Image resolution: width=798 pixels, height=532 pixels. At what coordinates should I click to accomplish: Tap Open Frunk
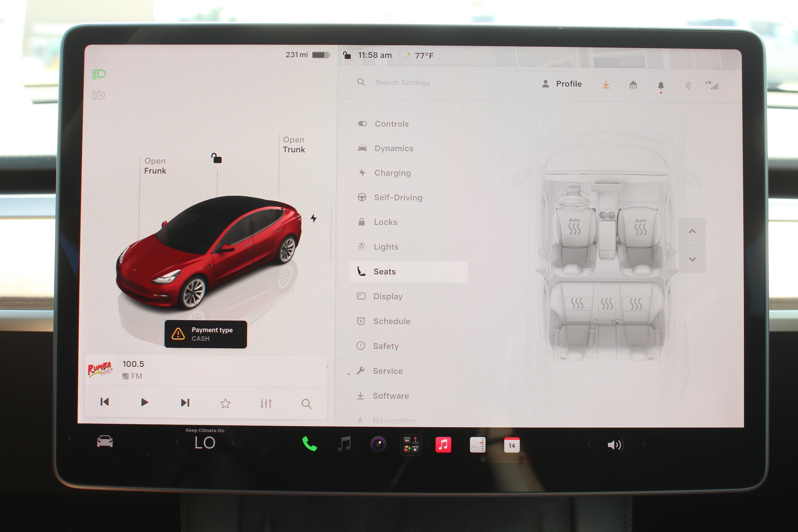[x=155, y=166]
